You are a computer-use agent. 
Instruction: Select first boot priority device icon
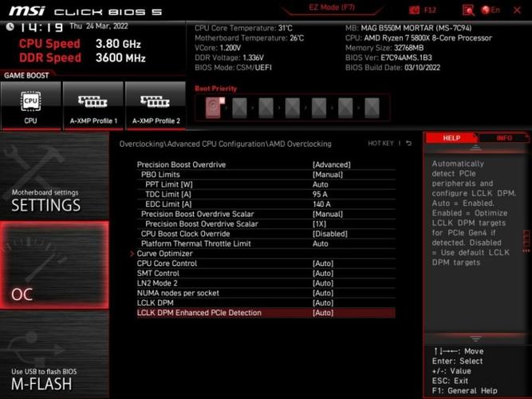coord(215,108)
